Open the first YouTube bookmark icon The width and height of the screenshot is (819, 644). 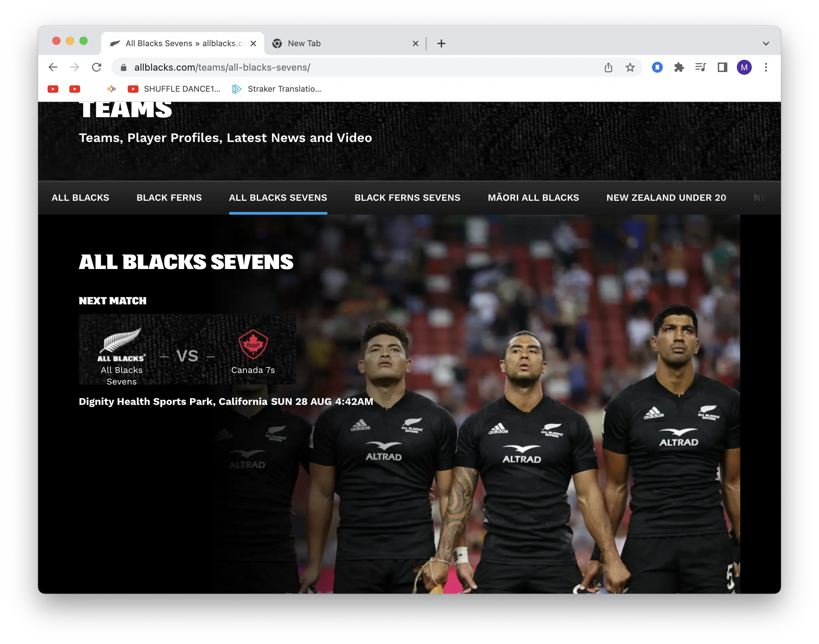coord(53,89)
